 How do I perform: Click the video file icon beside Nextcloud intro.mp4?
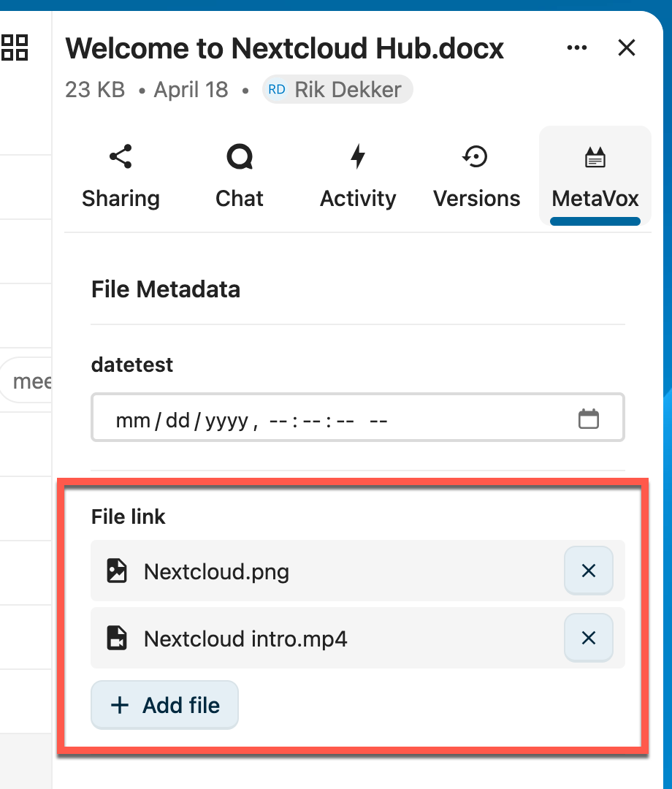117,638
